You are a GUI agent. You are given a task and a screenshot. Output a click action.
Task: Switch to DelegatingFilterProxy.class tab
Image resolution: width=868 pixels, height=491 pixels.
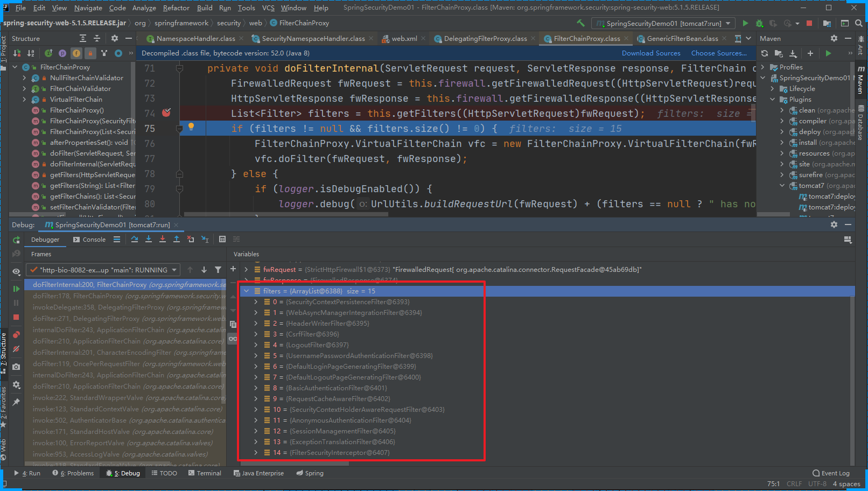click(x=485, y=39)
